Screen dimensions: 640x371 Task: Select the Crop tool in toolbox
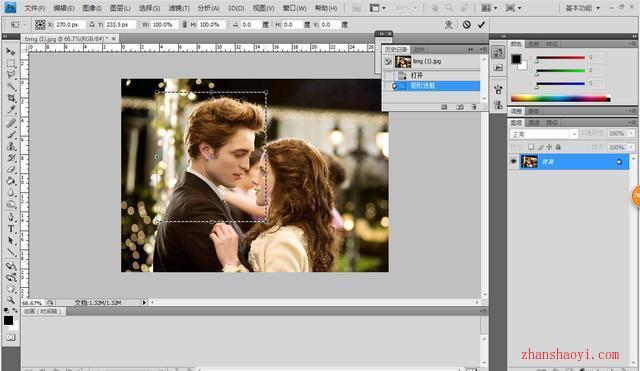[11, 98]
